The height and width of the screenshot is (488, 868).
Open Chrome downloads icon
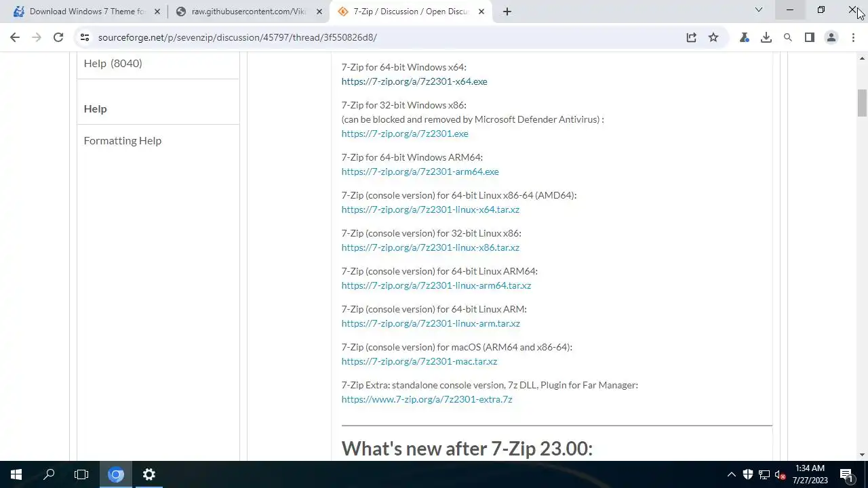[766, 37]
